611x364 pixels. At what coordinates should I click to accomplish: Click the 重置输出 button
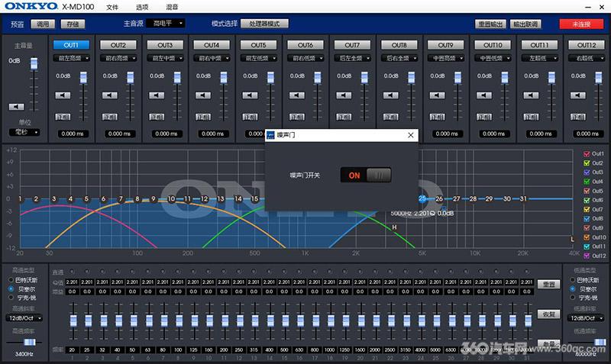click(490, 24)
